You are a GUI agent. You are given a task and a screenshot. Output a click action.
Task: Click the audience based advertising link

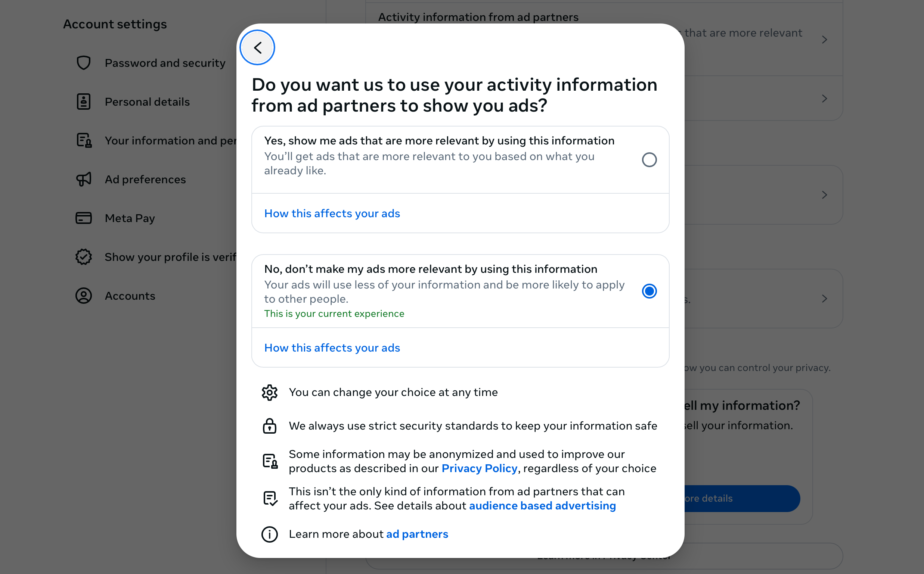point(542,505)
